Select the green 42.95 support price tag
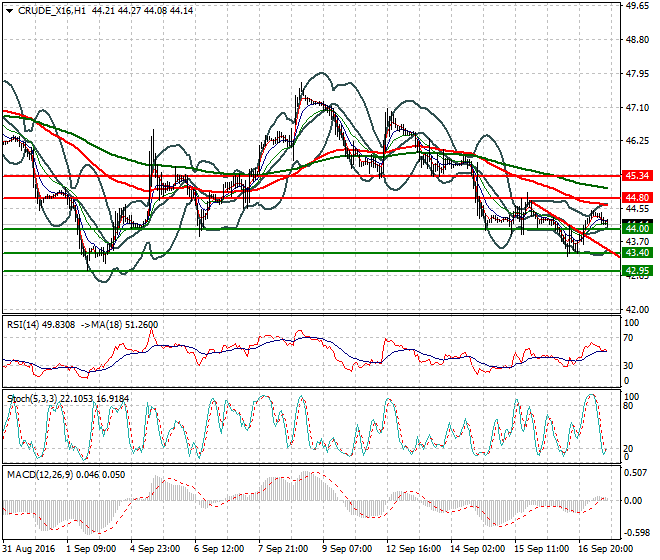This screenshot has width=660, height=560. tap(637, 270)
